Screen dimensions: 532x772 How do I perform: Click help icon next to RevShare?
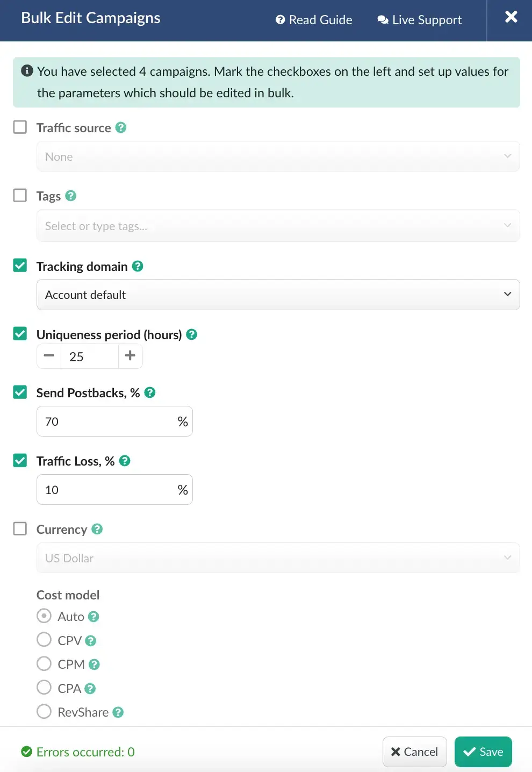118,712
